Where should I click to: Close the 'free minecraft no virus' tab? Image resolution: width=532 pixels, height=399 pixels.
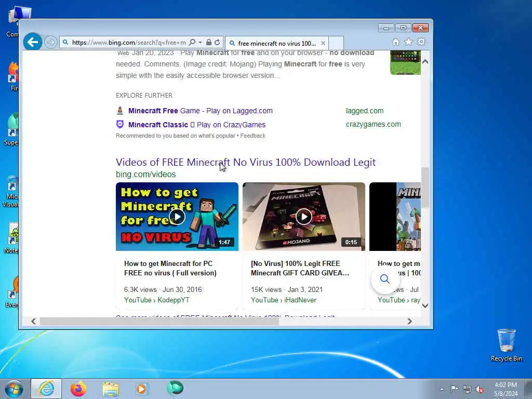[323, 44]
